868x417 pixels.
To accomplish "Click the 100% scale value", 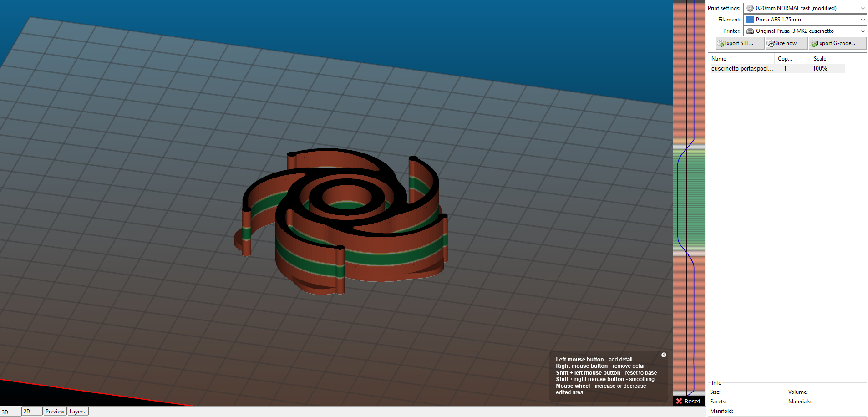I will 820,68.
